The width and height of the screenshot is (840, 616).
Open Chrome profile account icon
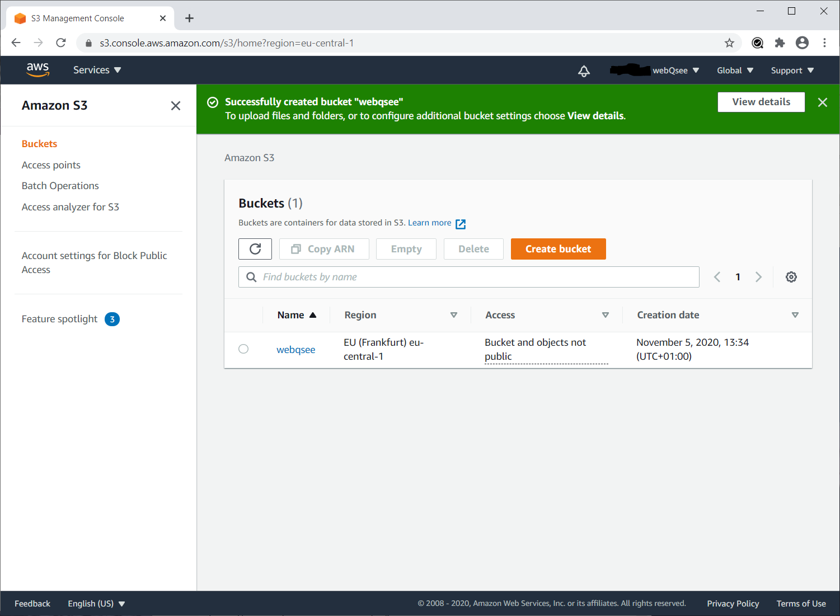click(x=802, y=43)
